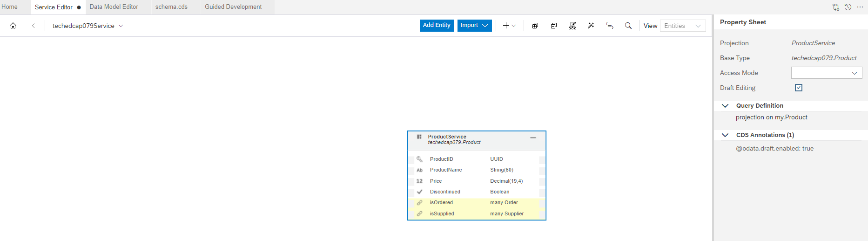This screenshot has width=868, height=241.
Task: Uncheck the Draft Editing checkbox
Action: point(799,88)
